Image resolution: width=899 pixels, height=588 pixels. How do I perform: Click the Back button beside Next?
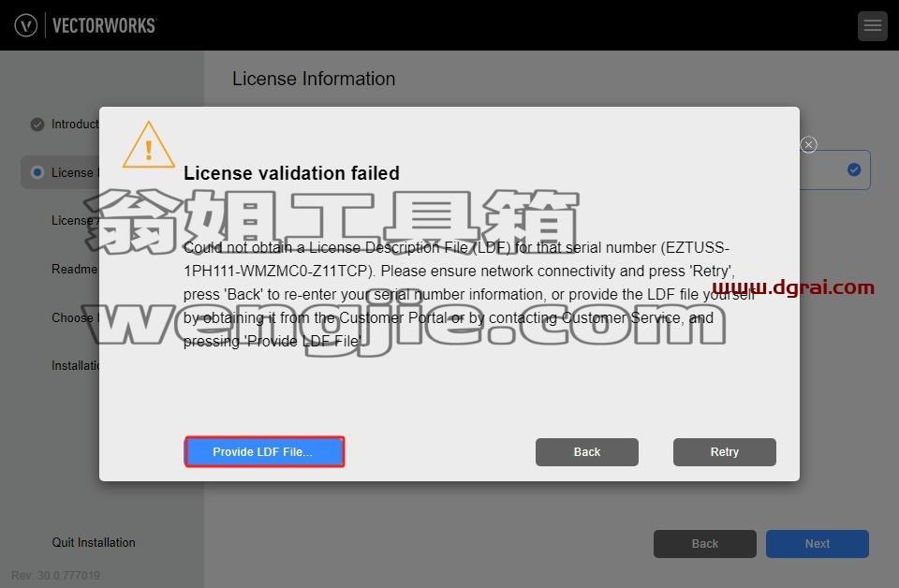click(704, 543)
